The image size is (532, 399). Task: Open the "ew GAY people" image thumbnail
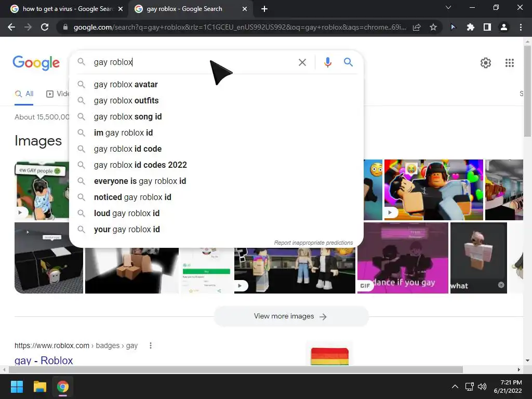pos(42,190)
